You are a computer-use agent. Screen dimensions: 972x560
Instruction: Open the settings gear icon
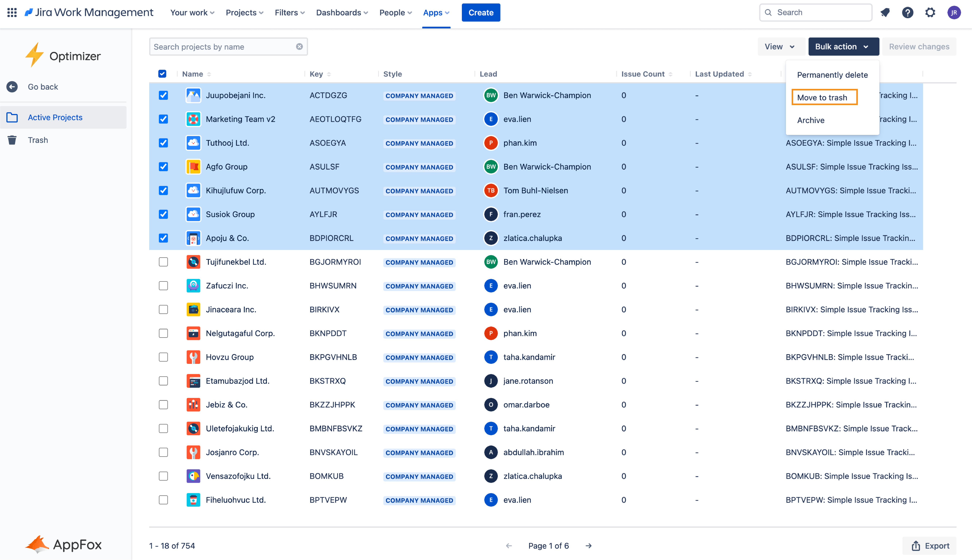tap(930, 13)
